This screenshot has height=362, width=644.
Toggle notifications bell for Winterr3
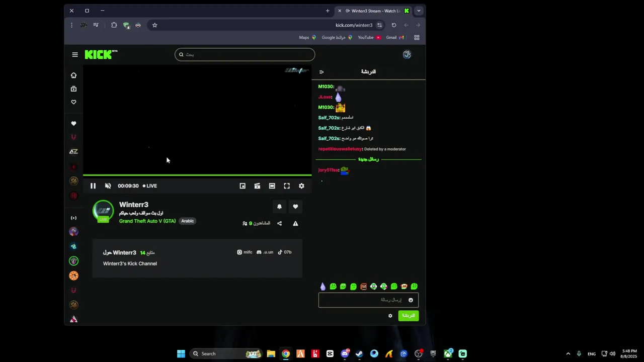pos(279,207)
